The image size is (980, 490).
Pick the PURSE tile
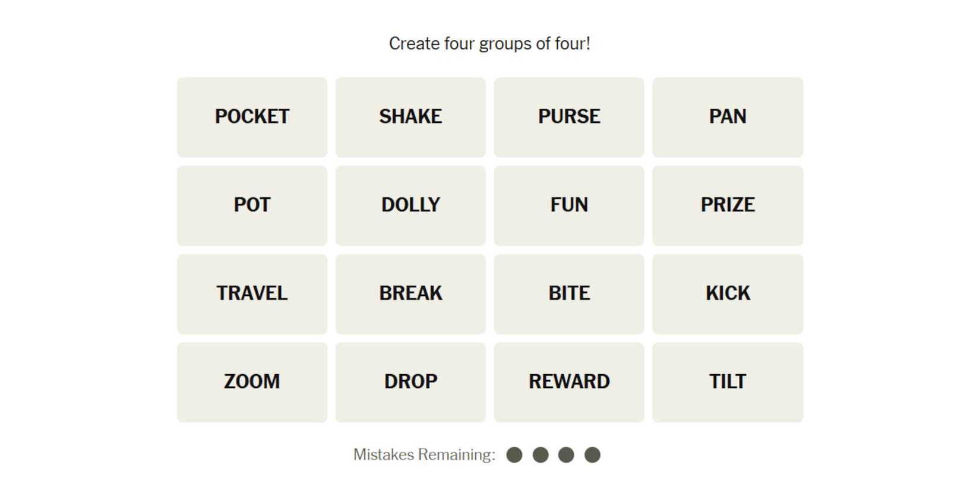click(x=569, y=117)
